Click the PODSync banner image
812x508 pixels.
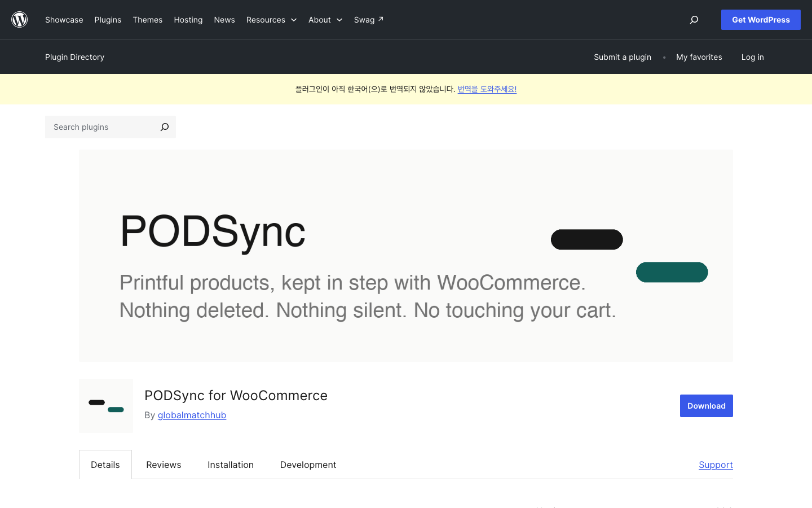(406, 256)
